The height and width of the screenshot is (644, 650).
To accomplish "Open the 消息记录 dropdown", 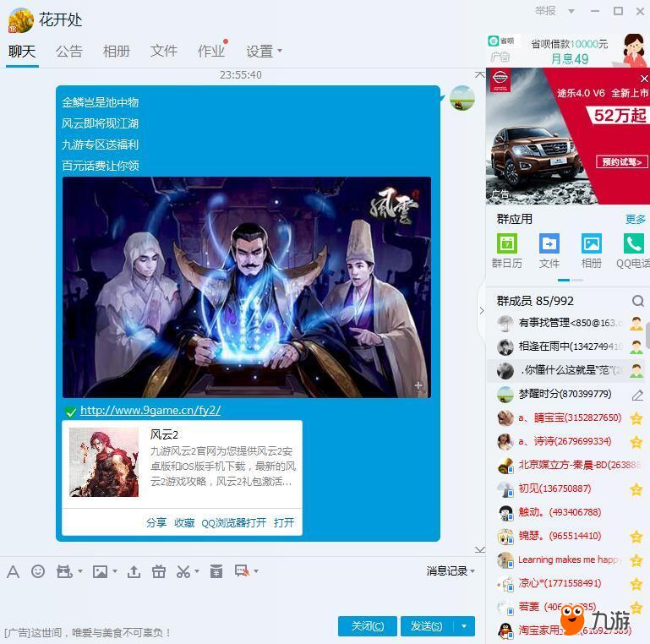I will (451, 571).
